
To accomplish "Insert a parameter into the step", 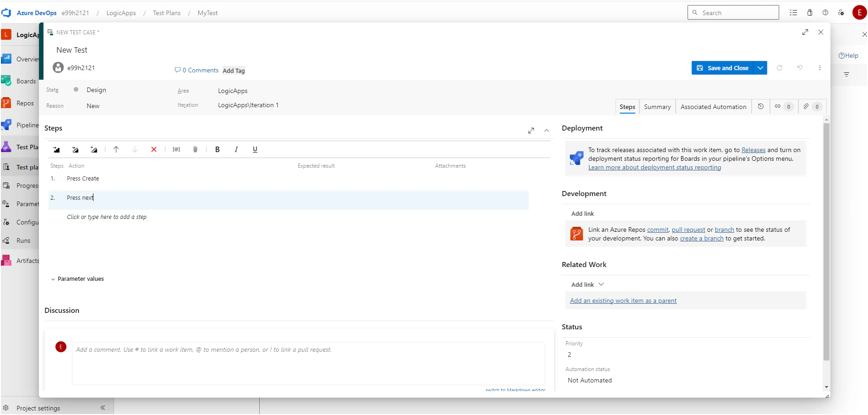I will pyautogui.click(x=176, y=150).
